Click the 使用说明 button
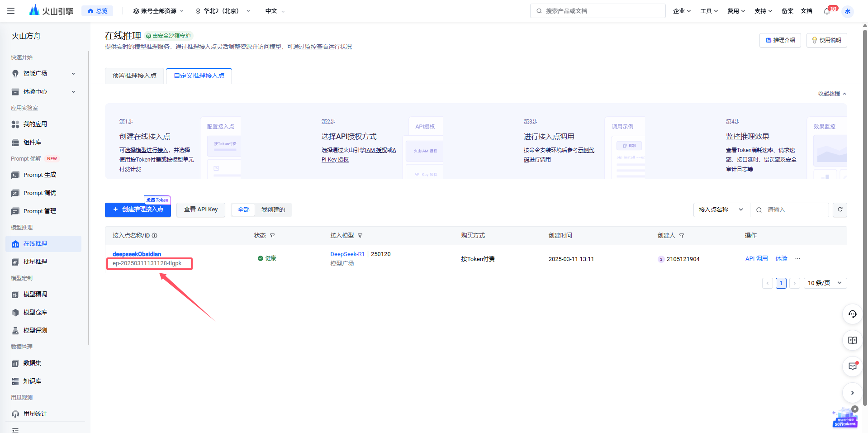Screen dimensions: 868x433 pos(826,40)
